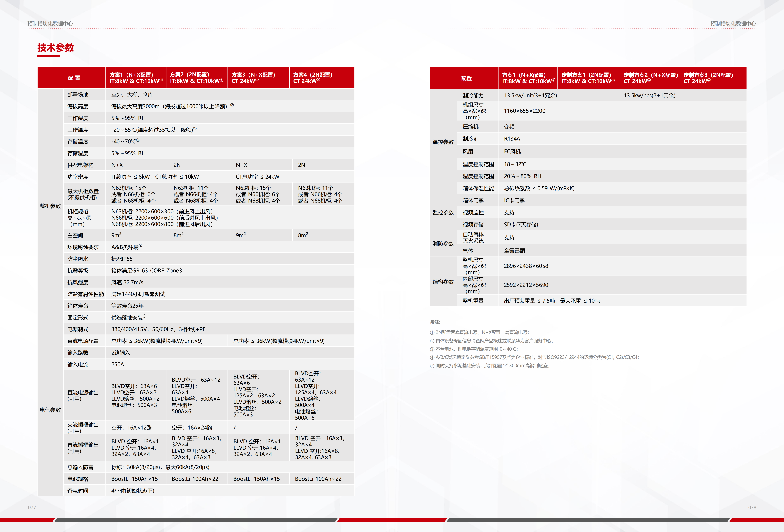Click the 压缩机 row label
This screenshot has height=532, width=784.
[471, 127]
